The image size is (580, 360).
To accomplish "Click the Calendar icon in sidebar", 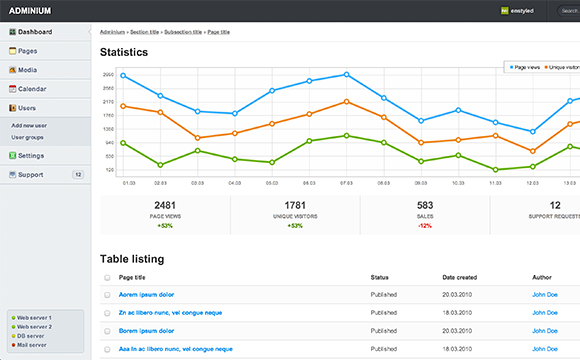I will point(13,89).
